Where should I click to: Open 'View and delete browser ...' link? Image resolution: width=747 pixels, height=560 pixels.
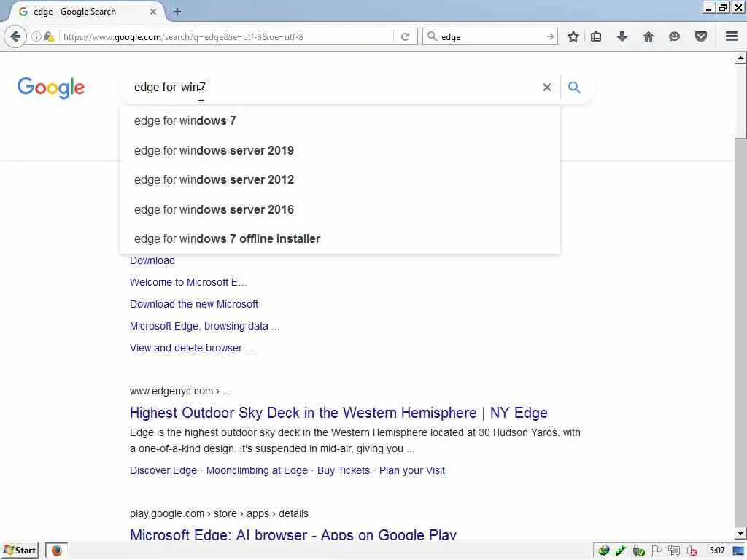point(192,348)
